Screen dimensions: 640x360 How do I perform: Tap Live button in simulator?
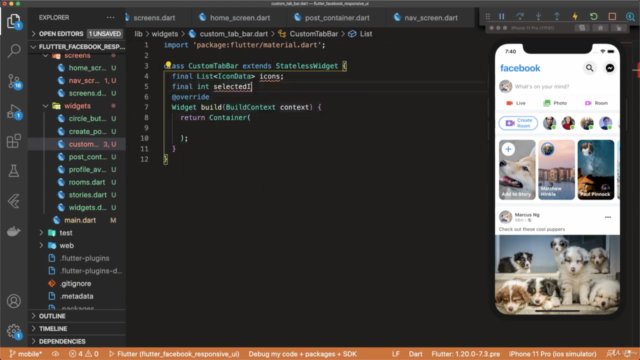pyautogui.click(x=516, y=103)
